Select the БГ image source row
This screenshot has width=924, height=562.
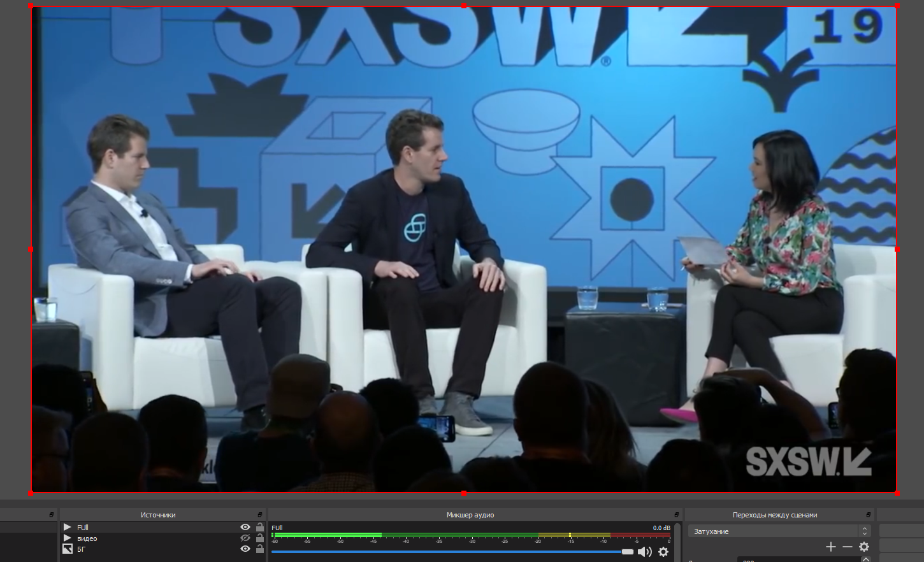tap(162, 549)
